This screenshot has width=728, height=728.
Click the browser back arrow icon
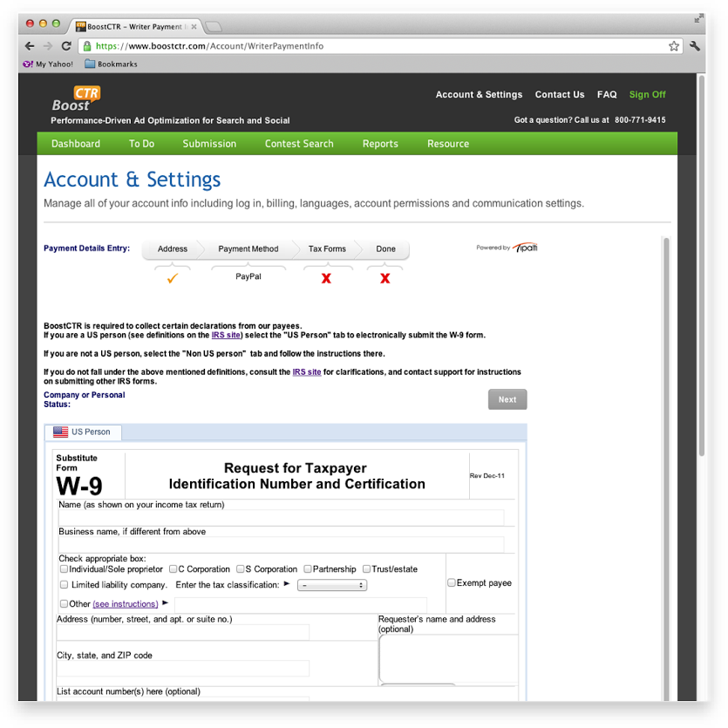[x=30, y=46]
